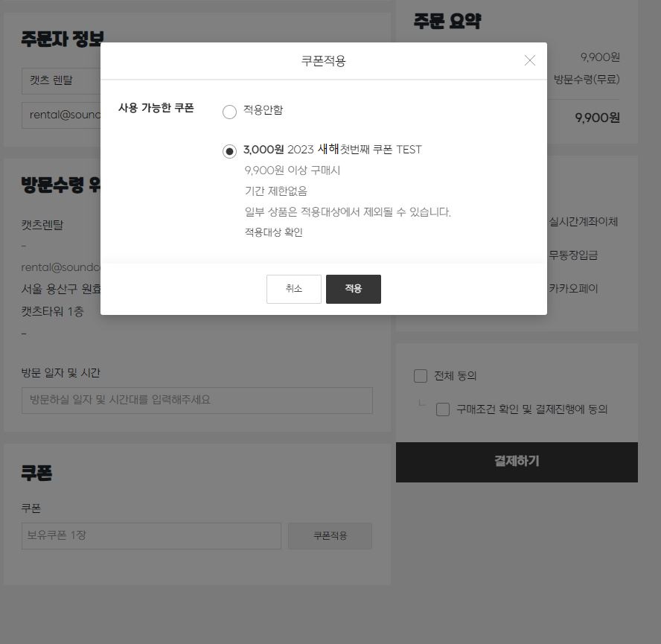Click the 3,000원 coupon title text

pos(332,150)
